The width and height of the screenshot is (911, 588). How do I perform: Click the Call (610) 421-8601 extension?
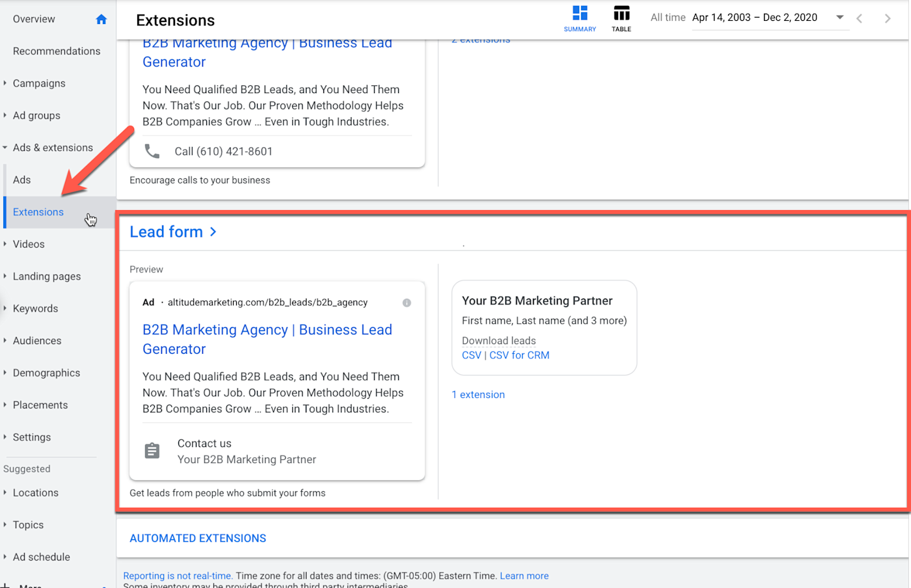[223, 152]
